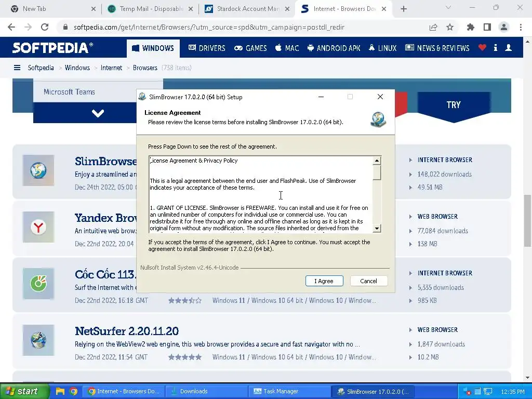
Task: Click the Chrome forward arrow
Action: tap(28, 27)
